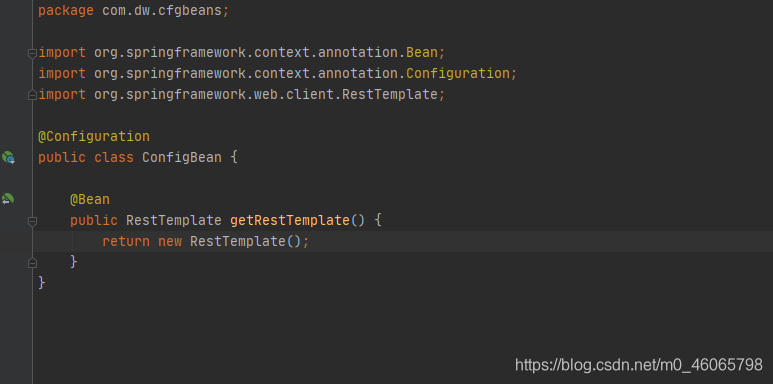Click the class keyword before ConfigBean
Image resolution: width=773 pixels, height=384 pixels.
[x=114, y=157]
